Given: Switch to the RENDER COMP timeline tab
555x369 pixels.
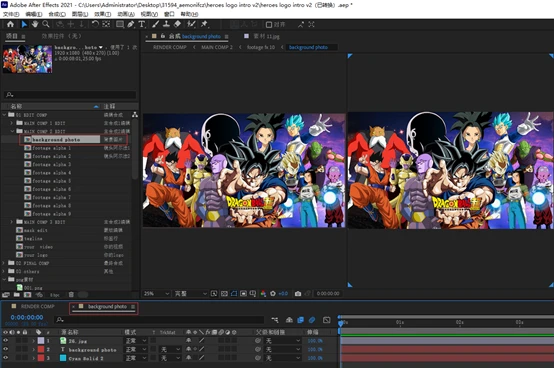Looking at the screenshot, I should point(38,306).
